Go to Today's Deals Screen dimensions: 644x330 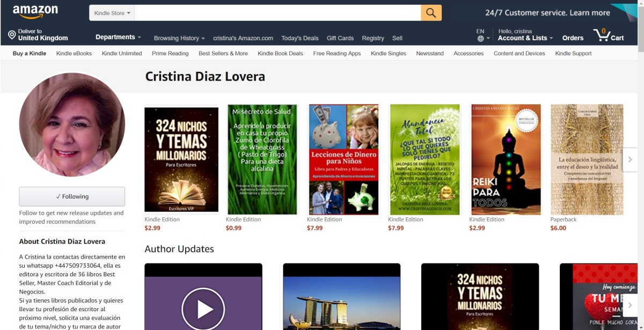pos(300,38)
